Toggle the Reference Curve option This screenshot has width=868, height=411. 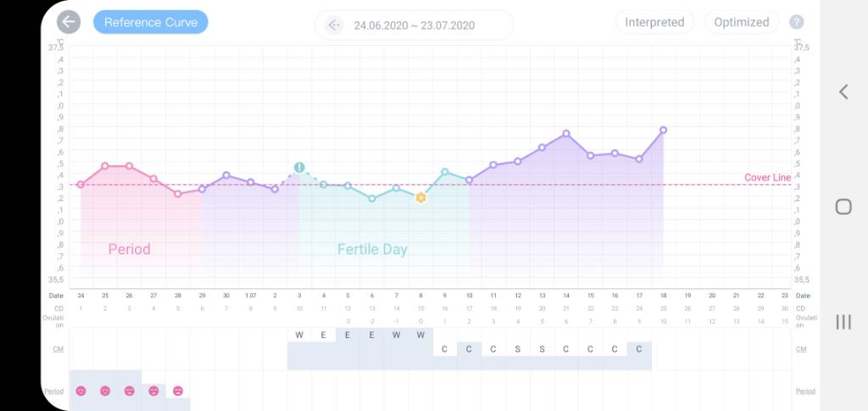point(150,23)
